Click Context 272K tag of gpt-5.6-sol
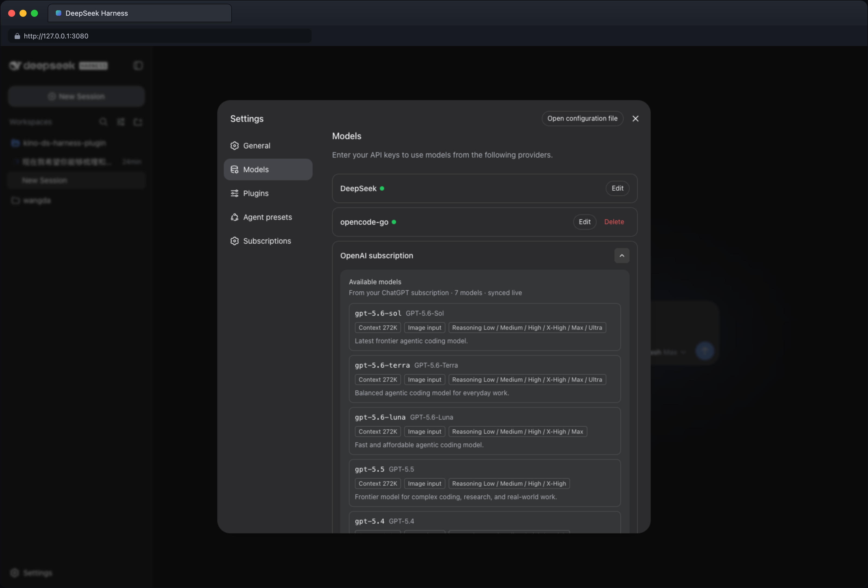The height and width of the screenshot is (588, 868). (x=378, y=328)
